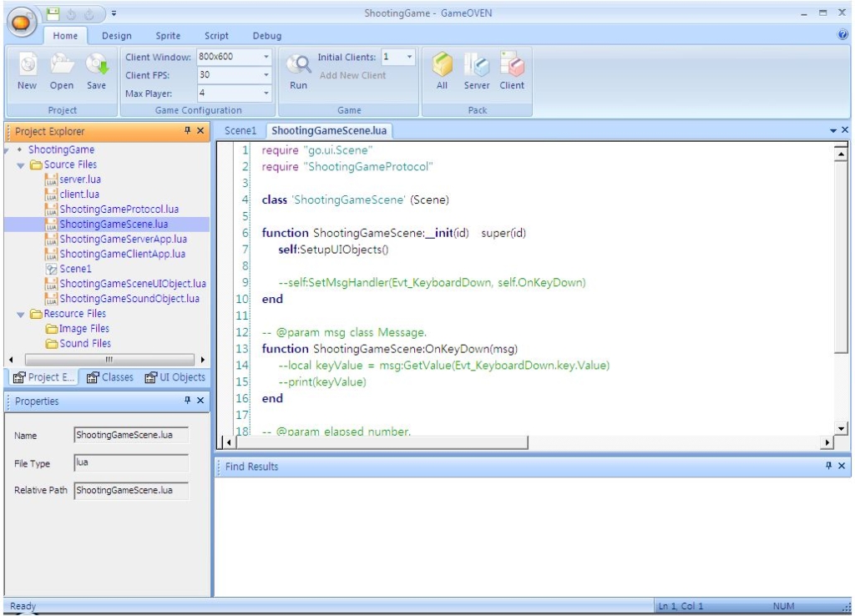Open the help icon in ribbon corner
This screenshot has width=855, height=616.
(x=842, y=35)
